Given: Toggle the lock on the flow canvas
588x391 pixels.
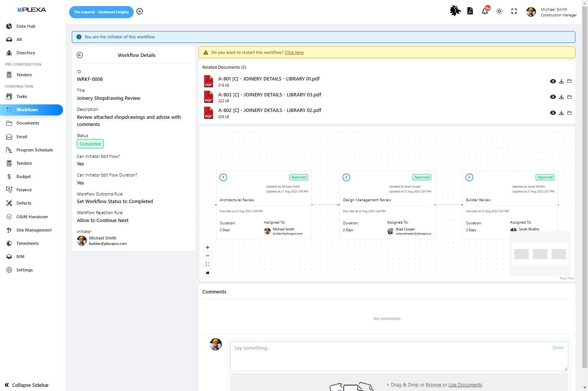Looking at the screenshot, I should (x=207, y=272).
